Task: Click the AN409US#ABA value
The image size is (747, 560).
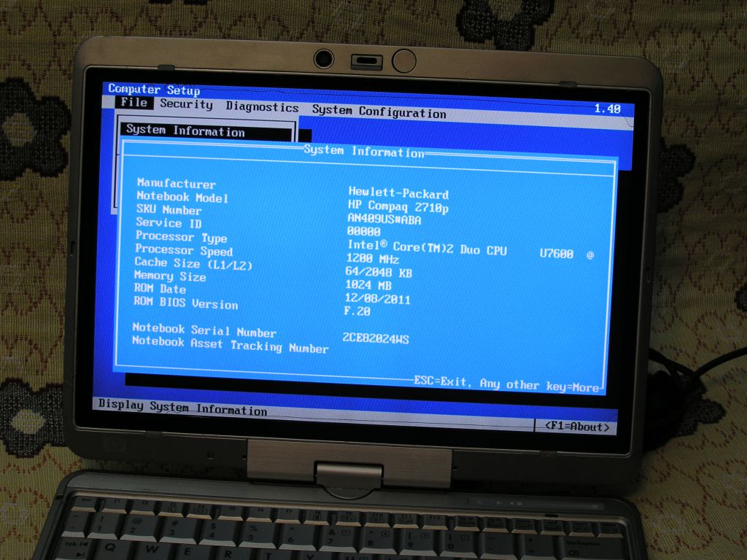Action: (x=384, y=219)
